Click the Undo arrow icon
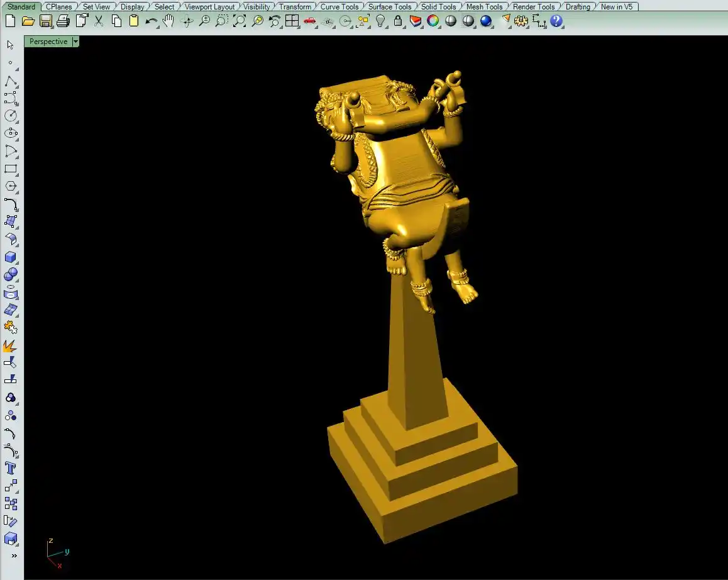This screenshot has height=580, width=728. (152, 21)
